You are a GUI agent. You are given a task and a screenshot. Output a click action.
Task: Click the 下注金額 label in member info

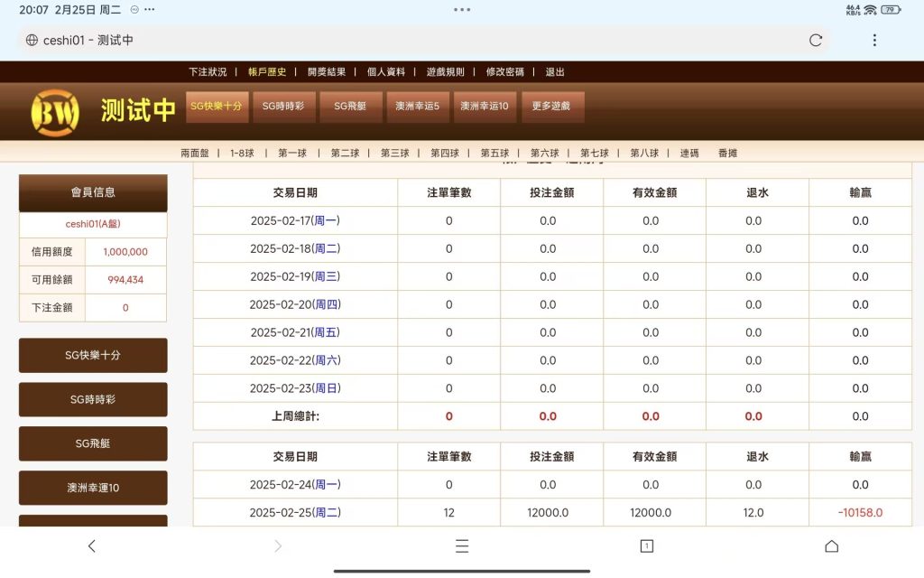(51, 307)
